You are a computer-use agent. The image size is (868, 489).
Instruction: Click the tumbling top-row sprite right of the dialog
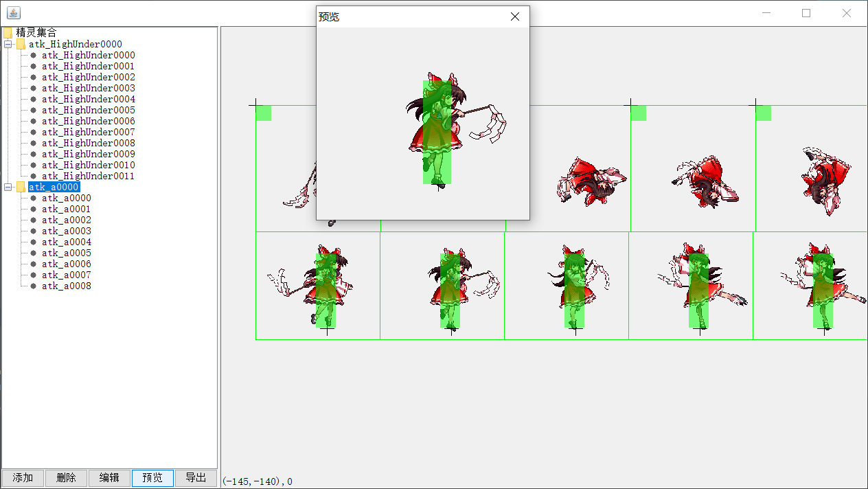coord(591,182)
